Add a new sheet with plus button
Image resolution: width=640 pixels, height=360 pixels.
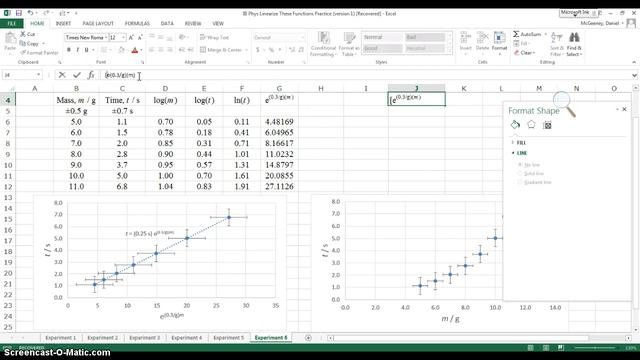tap(308, 338)
